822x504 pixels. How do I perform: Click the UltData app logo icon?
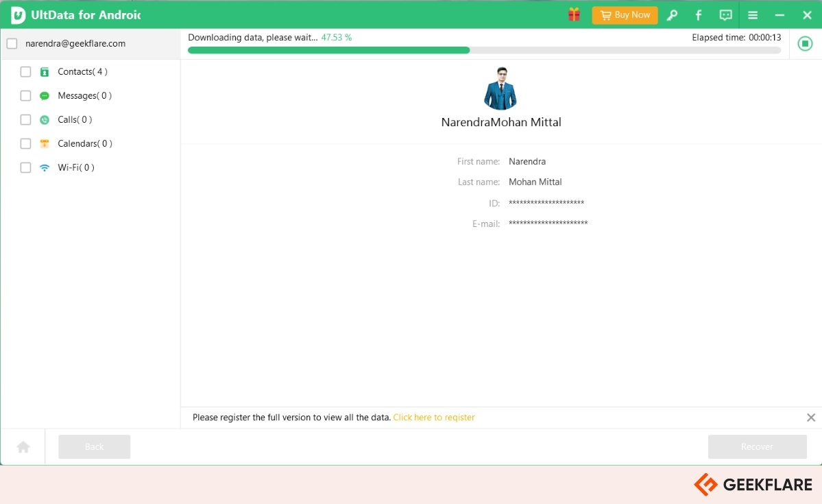pyautogui.click(x=18, y=15)
